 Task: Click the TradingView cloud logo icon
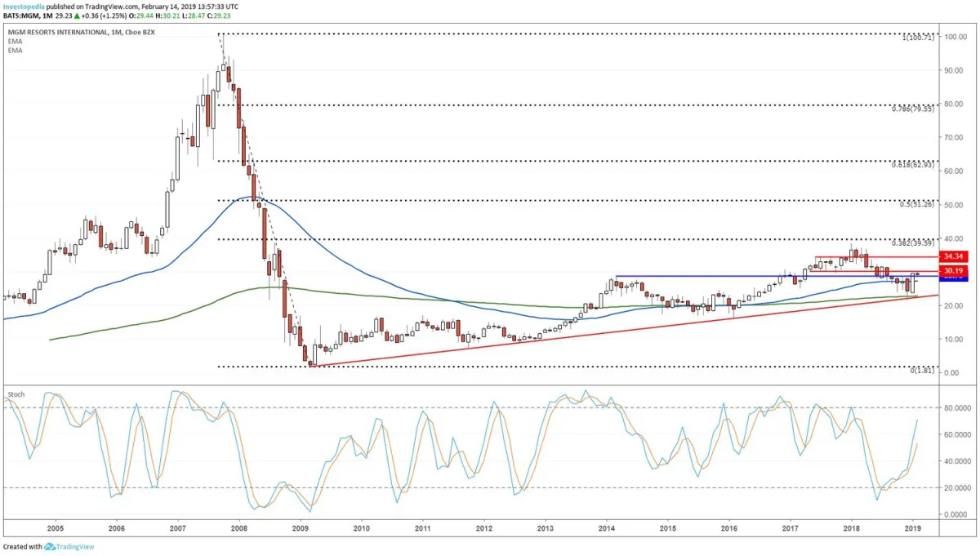tap(51, 546)
